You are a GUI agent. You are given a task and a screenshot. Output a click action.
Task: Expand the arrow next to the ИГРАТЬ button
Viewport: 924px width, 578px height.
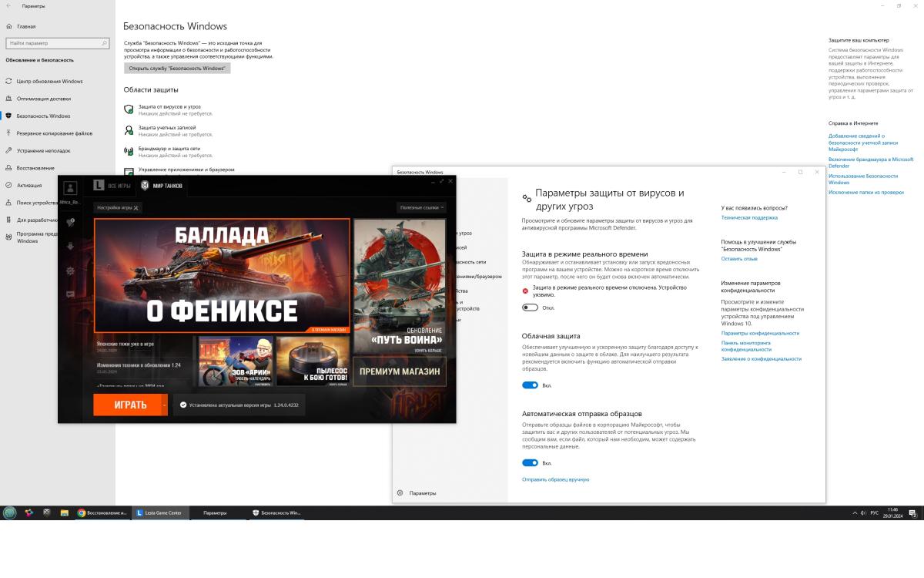[165, 405]
